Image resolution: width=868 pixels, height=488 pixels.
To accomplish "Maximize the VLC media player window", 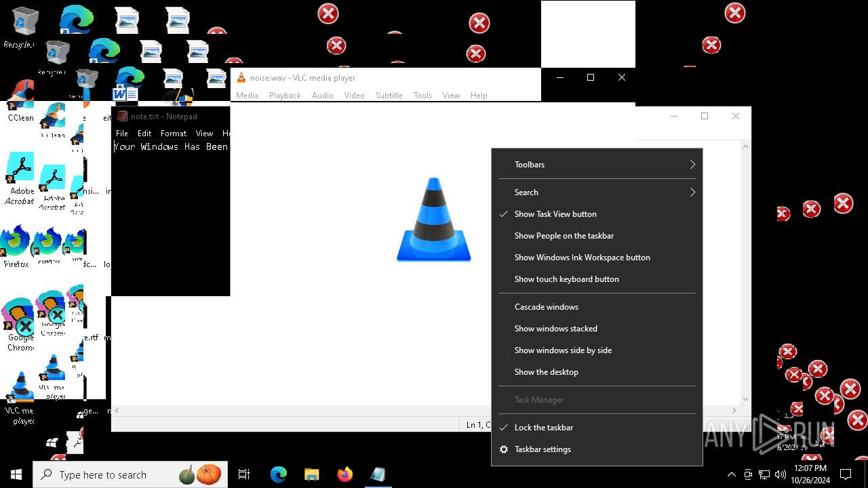I will (591, 77).
